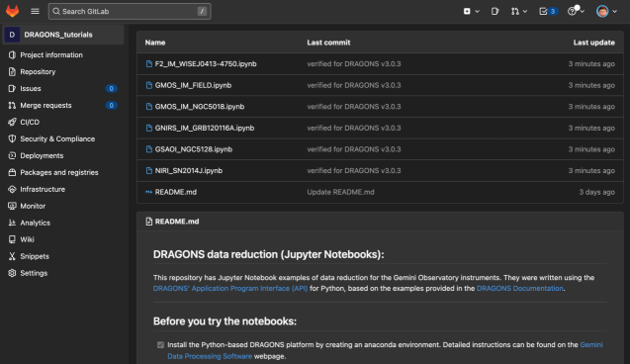Open GMOS_IM_NGC5018.ipynb file
The image size is (630, 364).
pos(200,107)
